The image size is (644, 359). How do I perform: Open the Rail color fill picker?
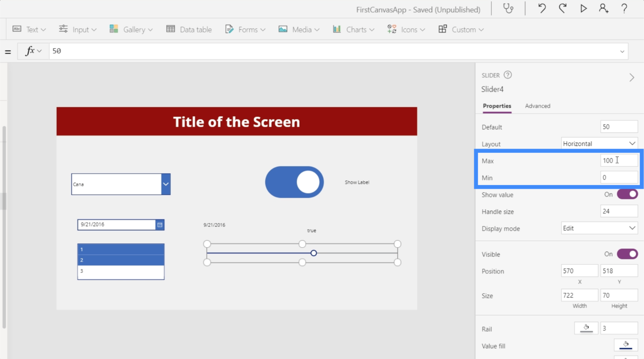coord(586,328)
